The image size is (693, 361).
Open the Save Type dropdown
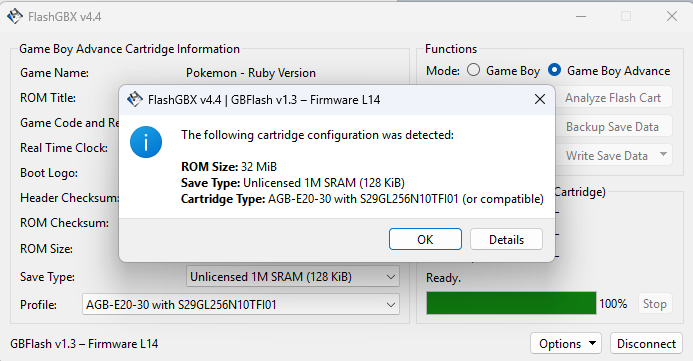click(x=293, y=277)
